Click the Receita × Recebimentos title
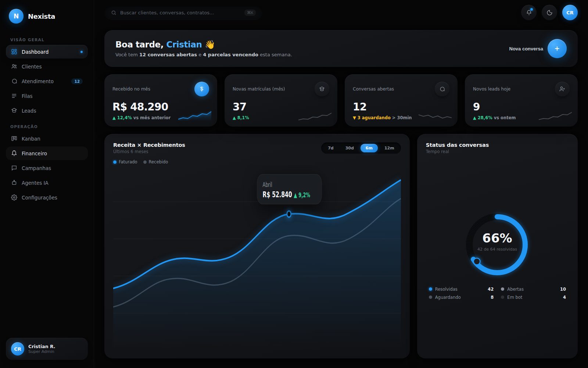Screen dimensions: 588x368 coord(149,145)
